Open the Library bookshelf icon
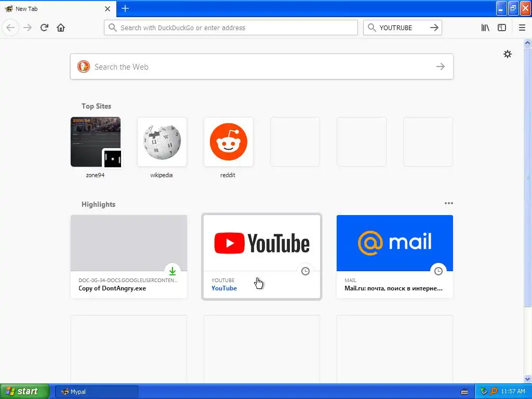 point(485,28)
